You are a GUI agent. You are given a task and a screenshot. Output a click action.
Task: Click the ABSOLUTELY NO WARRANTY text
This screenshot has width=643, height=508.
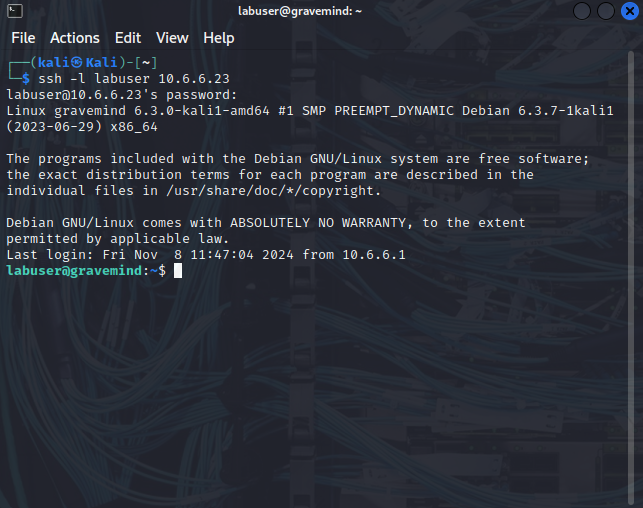318,223
